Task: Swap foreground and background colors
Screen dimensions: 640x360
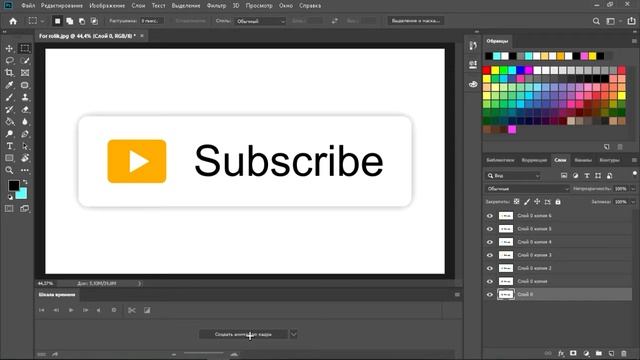Action: 25,182
